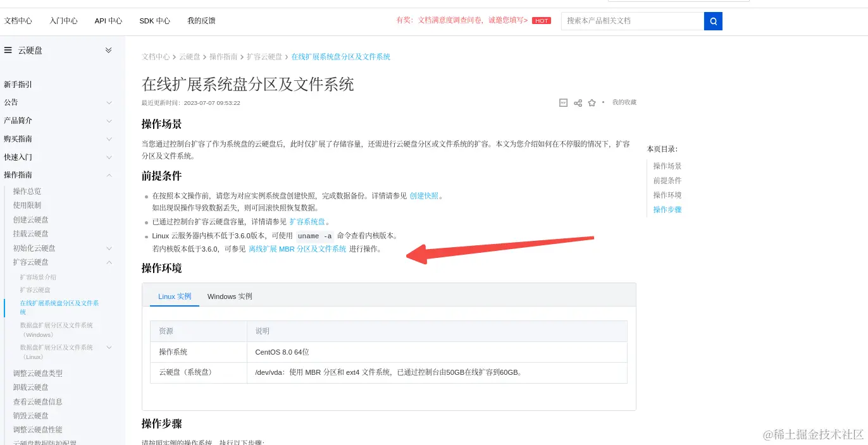
Task: Click the red HOT badge
Action: tap(542, 21)
